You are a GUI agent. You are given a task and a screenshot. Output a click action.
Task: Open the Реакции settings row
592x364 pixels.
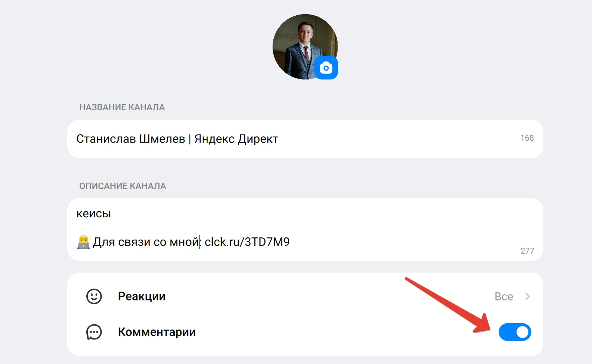[x=305, y=296]
